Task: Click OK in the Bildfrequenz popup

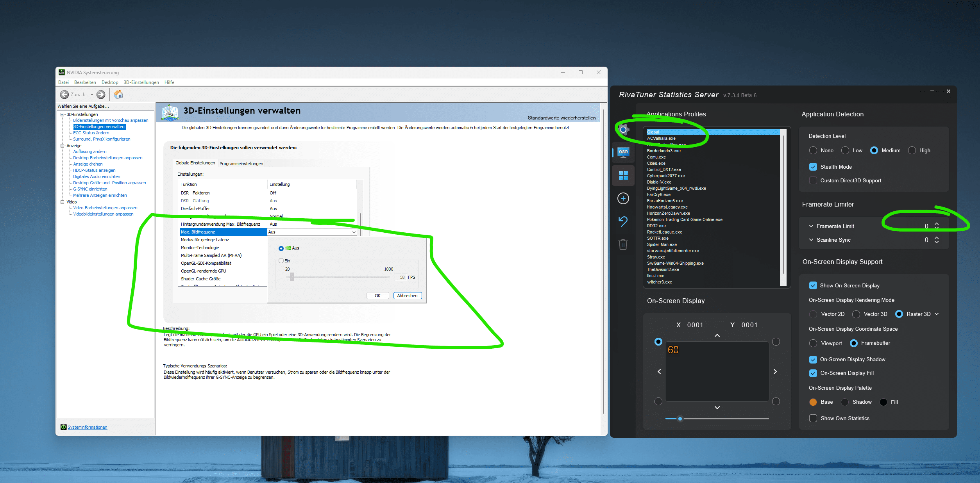Action: point(377,296)
